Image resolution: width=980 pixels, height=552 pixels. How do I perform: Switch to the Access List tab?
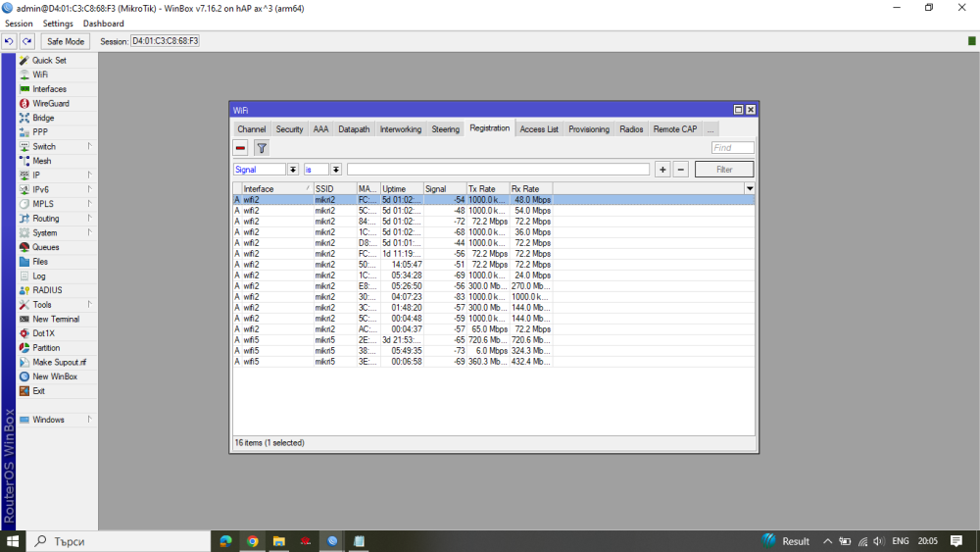point(539,129)
